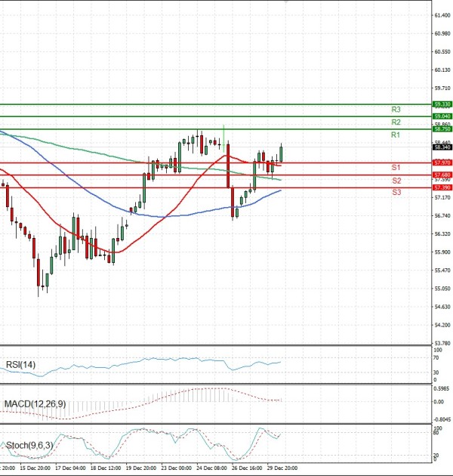Click the R2 resistance level label
Image resolution: width=453 pixels, height=476 pixels.
coord(395,122)
